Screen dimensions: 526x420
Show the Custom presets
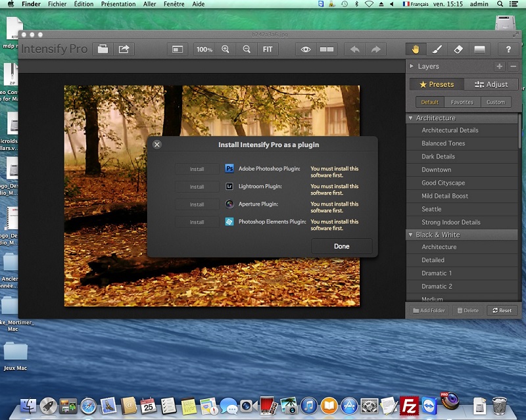(496, 102)
